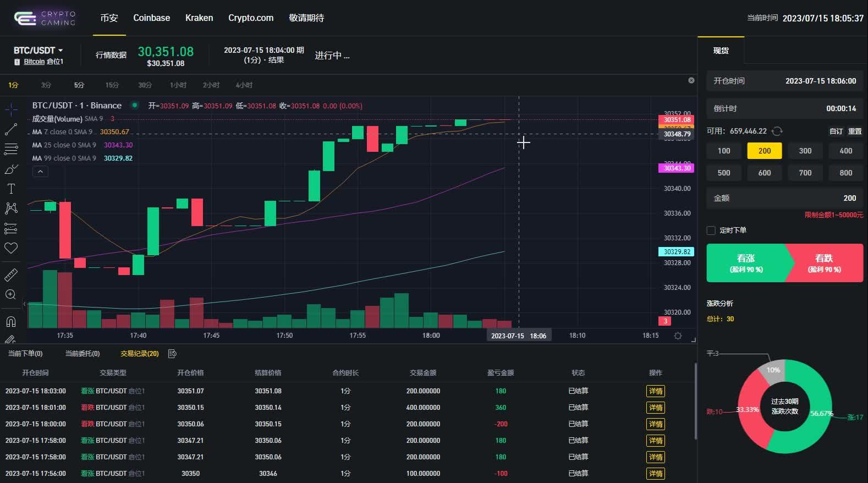Viewport: 868px width, 483px height.
Task: Select the 3分 timeframe
Action: (x=46, y=85)
